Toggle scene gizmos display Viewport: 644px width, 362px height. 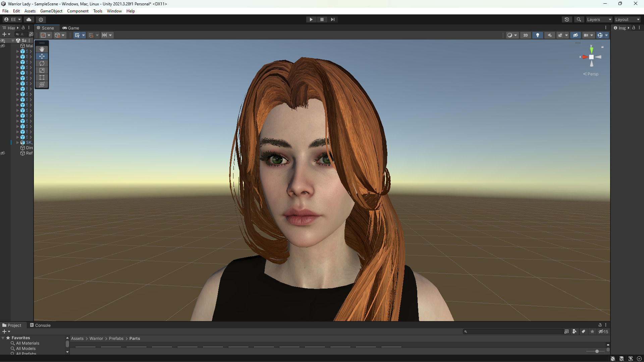600,35
